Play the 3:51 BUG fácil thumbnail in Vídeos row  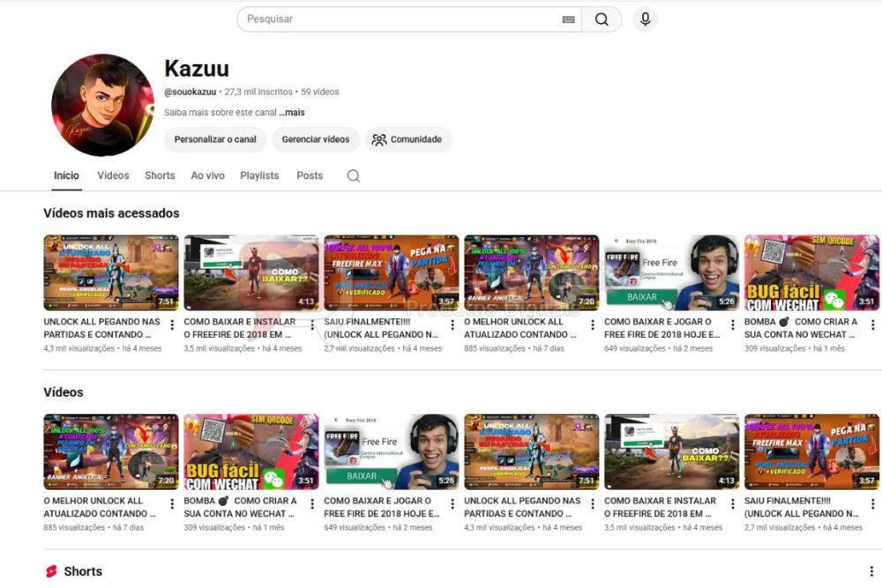(x=250, y=452)
